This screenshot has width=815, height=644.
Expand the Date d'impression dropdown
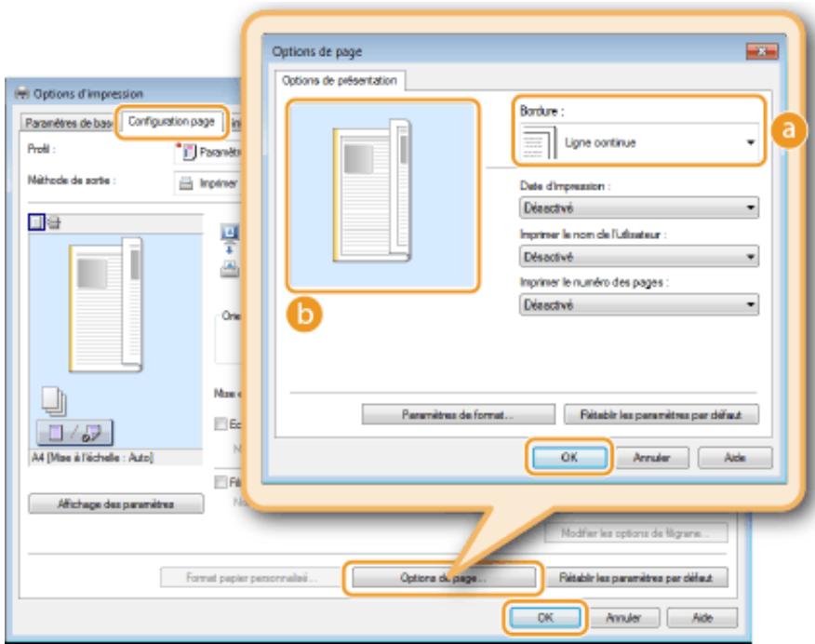click(x=639, y=208)
